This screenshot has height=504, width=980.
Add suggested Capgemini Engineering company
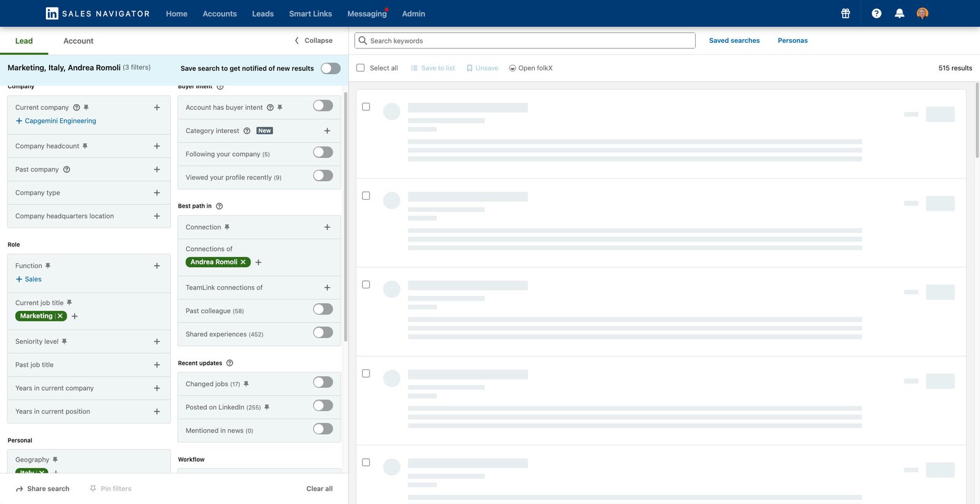click(56, 121)
